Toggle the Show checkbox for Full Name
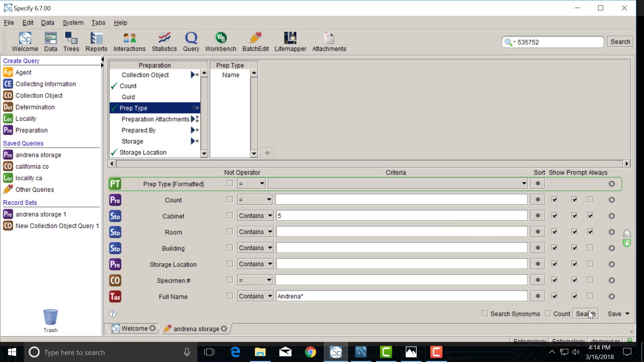This screenshot has height=362, width=644. [x=554, y=296]
